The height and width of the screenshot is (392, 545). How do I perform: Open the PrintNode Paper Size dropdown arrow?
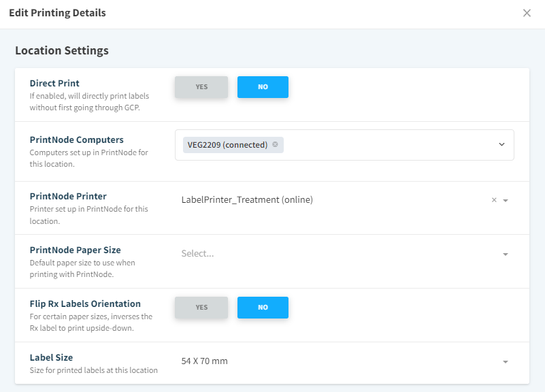(506, 255)
